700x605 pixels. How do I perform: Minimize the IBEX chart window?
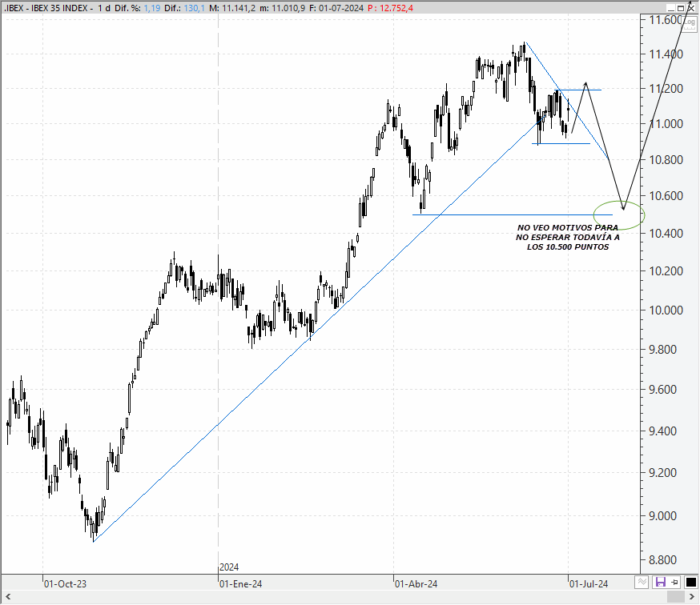(x=671, y=9)
